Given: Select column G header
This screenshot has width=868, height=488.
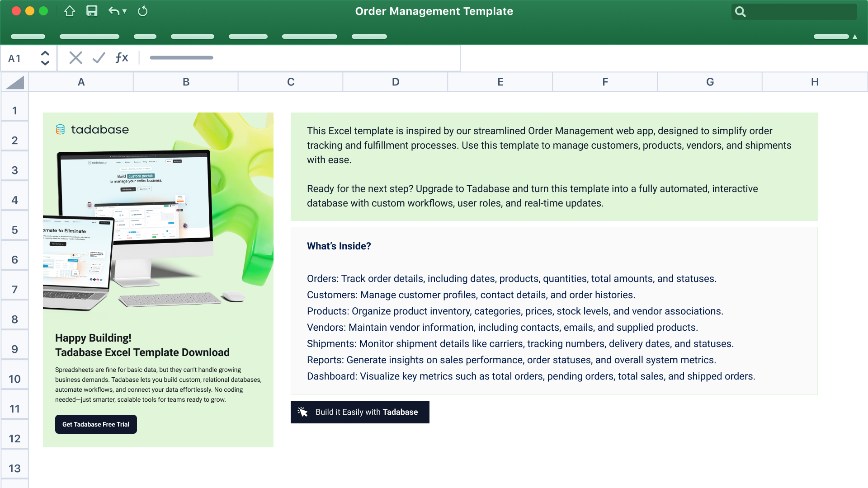Looking at the screenshot, I should (710, 82).
